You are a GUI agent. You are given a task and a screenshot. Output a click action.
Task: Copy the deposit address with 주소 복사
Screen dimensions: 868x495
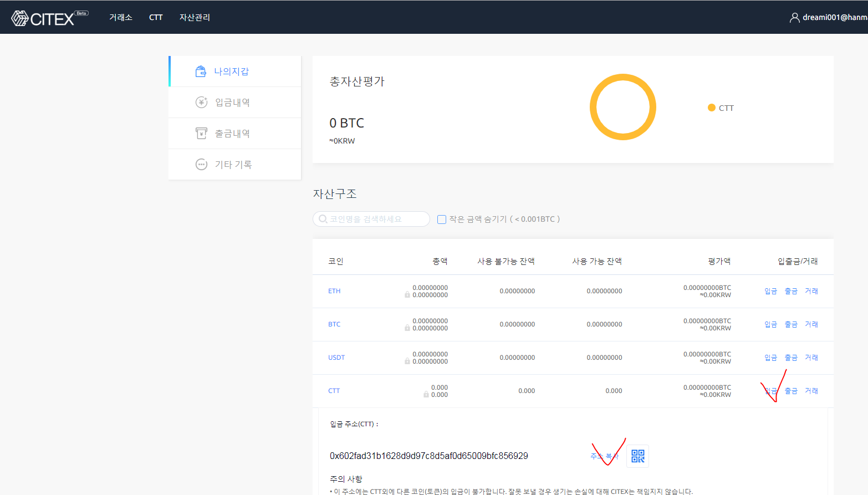click(605, 456)
